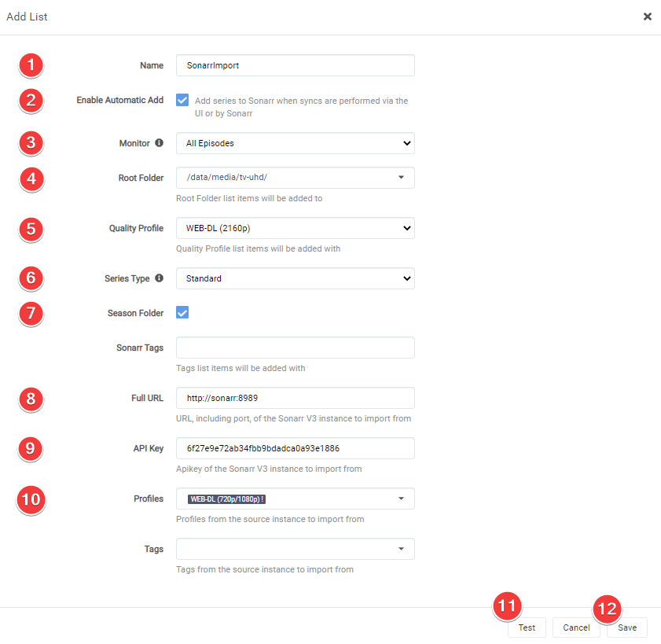Click the WEB-DL (720p/1080p) profile tag

(226, 499)
